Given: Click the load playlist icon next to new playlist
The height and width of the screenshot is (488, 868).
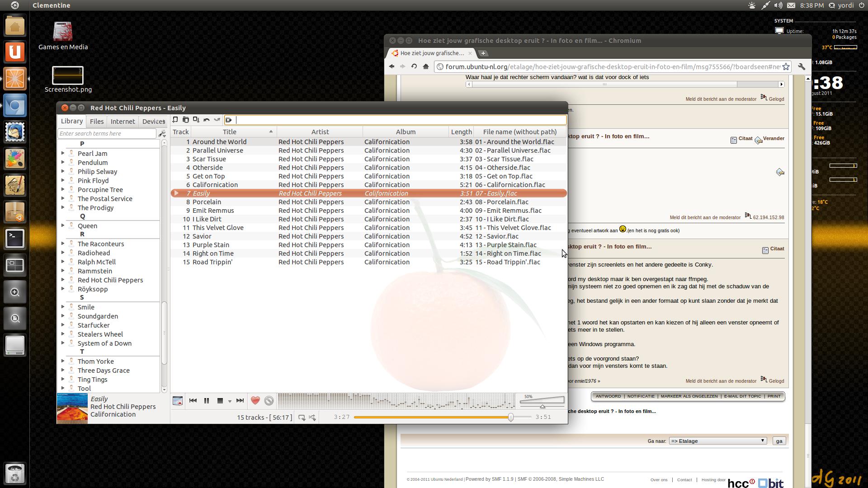Looking at the screenshot, I should point(186,120).
